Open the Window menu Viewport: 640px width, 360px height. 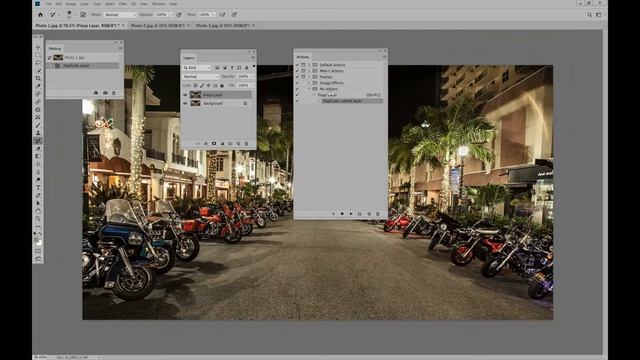pyautogui.click(x=158, y=4)
